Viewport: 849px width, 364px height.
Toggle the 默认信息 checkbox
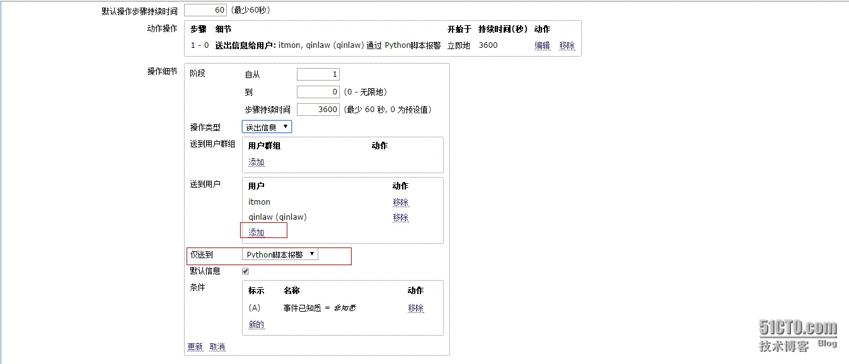245,271
